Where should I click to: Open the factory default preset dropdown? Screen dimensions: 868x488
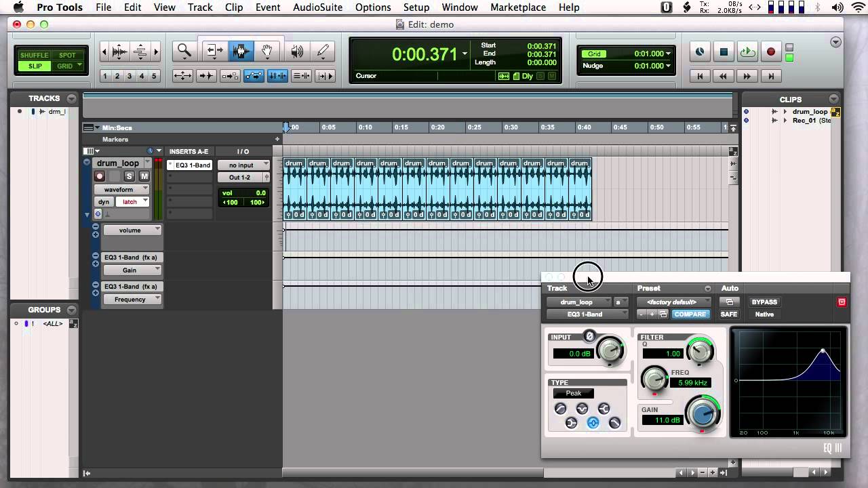click(675, 302)
